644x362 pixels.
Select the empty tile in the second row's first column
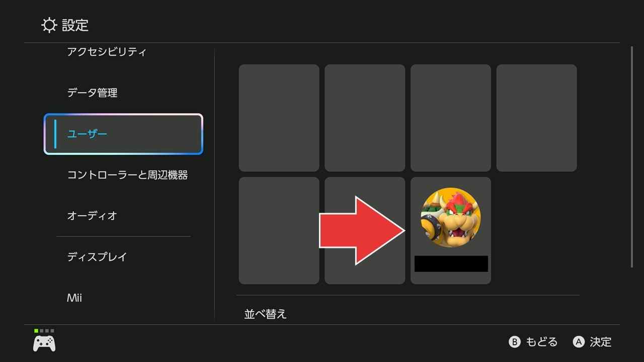click(x=279, y=230)
